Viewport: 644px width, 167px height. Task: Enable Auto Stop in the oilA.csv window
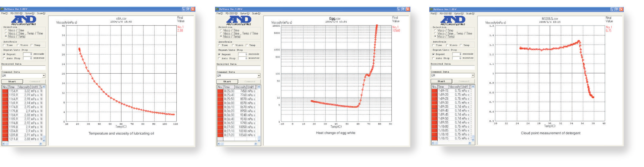click(4, 59)
